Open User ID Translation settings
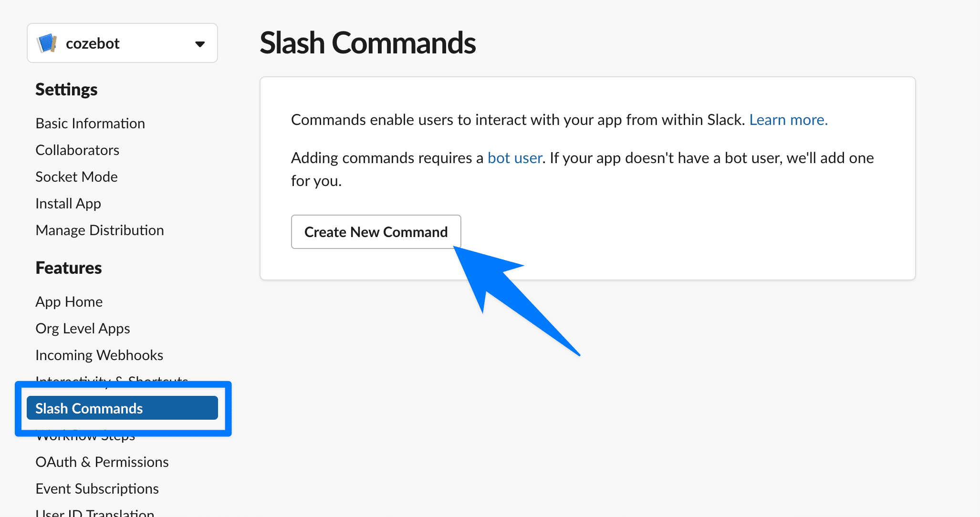 pyautogui.click(x=95, y=513)
